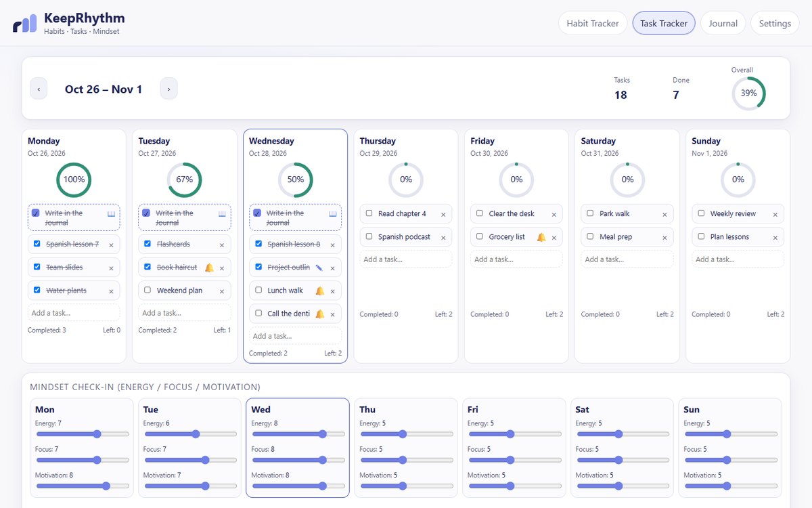Click Tuesday's 67% progress ring
Viewport: 812px width, 508px height.
coord(185,180)
